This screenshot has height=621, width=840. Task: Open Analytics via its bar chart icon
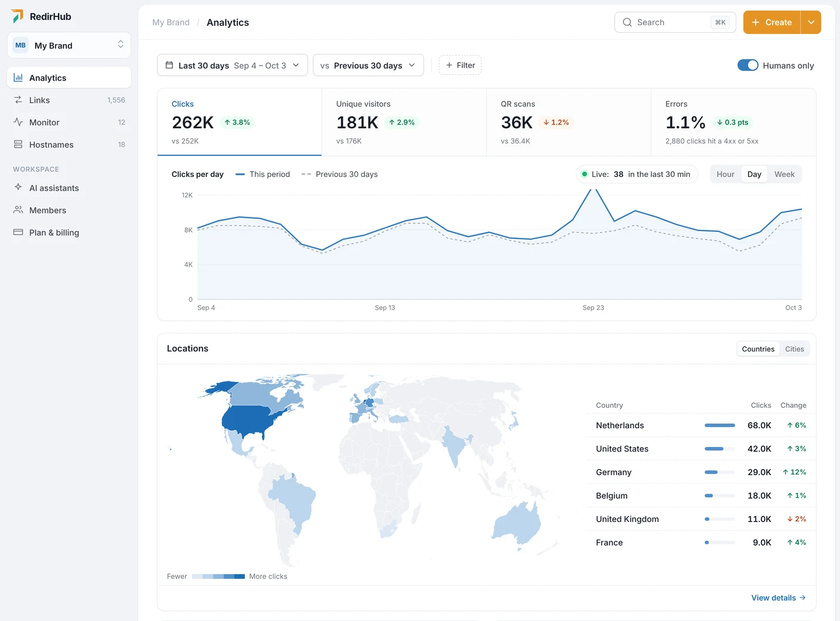(x=18, y=77)
